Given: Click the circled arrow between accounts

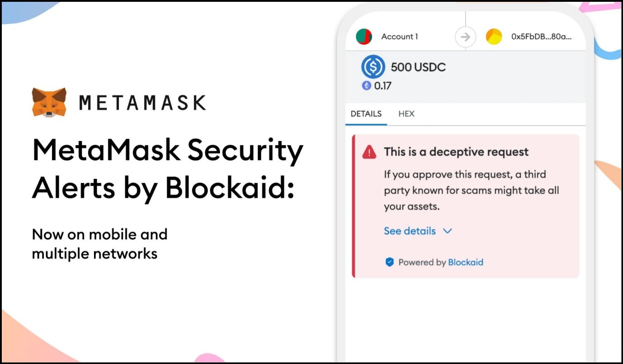Looking at the screenshot, I should pyautogui.click(x=465, y=37).
